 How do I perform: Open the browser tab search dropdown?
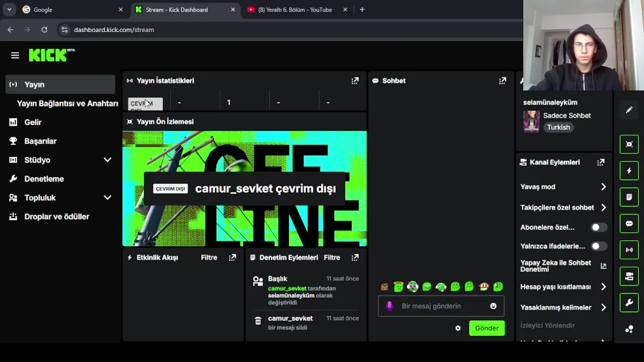(9, 10)
